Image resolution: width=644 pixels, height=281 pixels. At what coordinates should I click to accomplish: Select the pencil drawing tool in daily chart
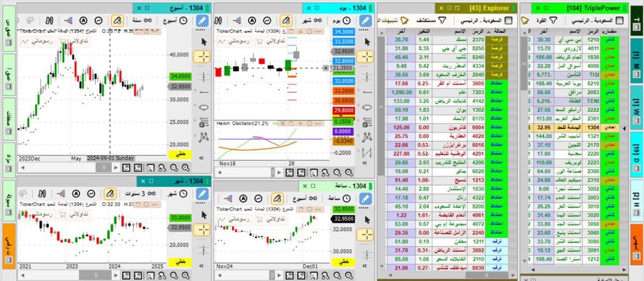click(x=365, y=20)
